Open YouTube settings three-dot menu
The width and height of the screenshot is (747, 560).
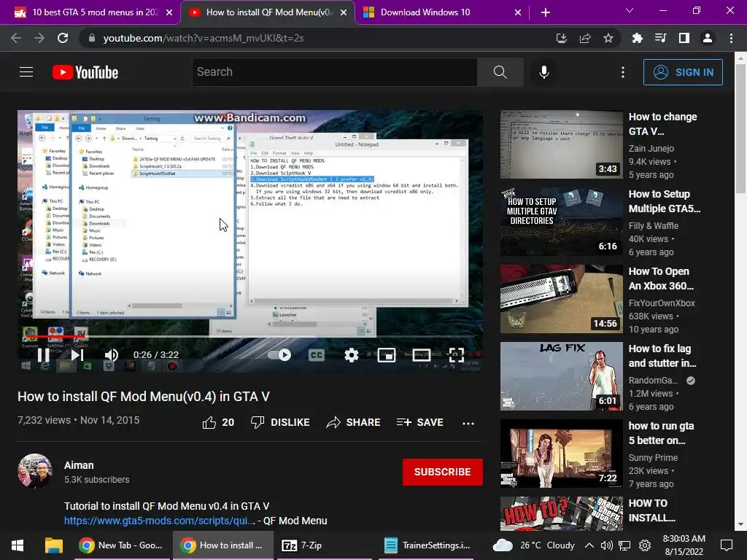(x=623, y=72)
